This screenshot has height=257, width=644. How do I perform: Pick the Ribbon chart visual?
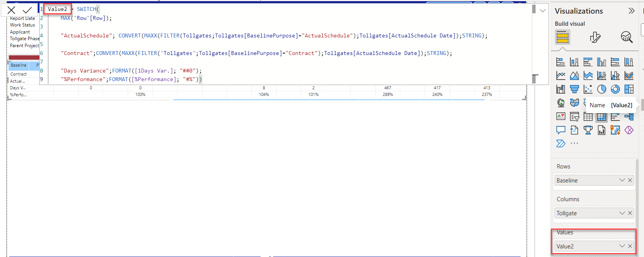pos(629,76)
